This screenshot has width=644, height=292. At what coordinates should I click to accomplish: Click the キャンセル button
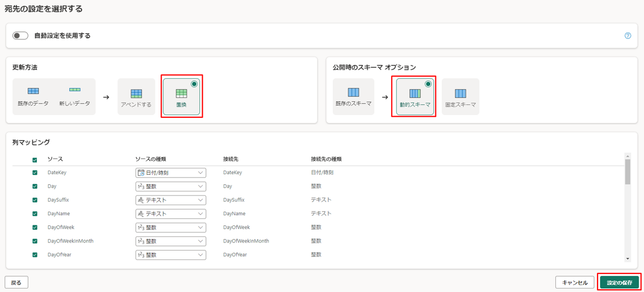pos(575,282)
